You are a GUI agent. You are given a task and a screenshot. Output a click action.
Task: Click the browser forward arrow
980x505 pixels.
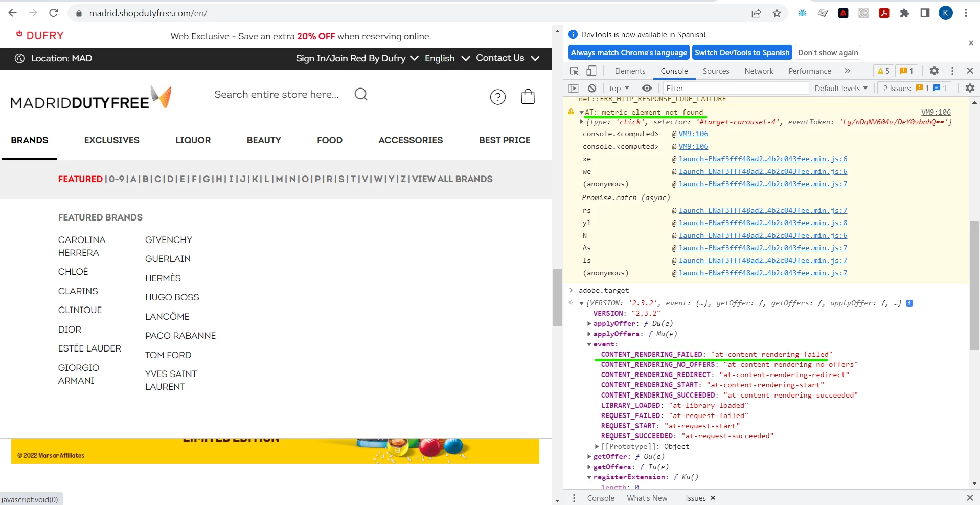[33, 13]
